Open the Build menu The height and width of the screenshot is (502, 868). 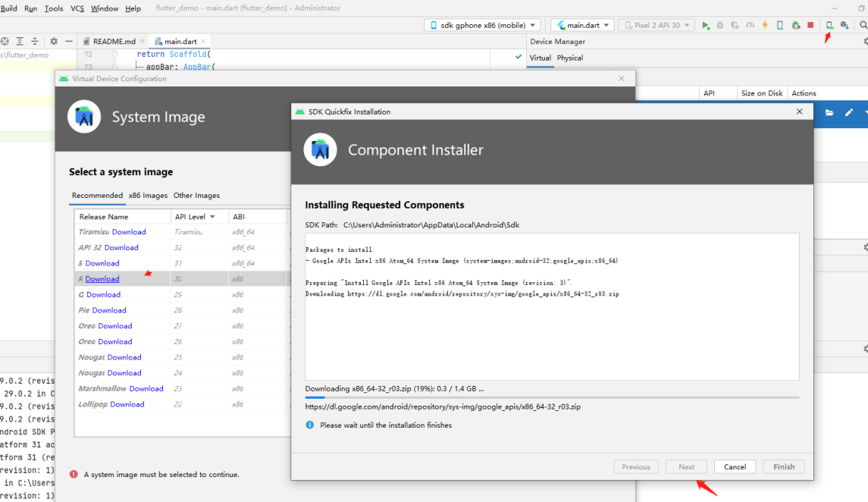(x=9, y=8)
